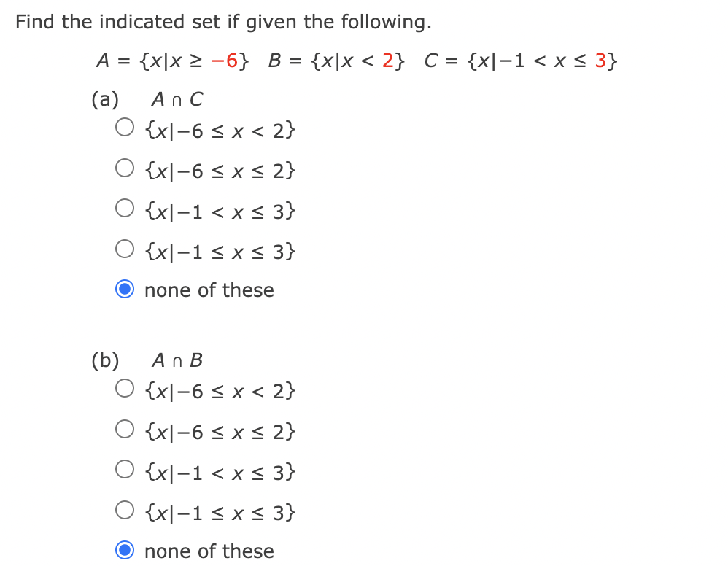This screenshot has width=728, height=566.
Task: Select {x|−1 ≤ x ≤ 3} radio in part (a)
Action: click(x=125, y=249)
